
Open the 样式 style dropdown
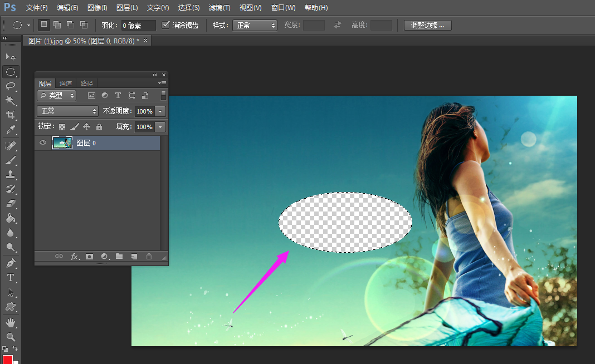(255, 25)
